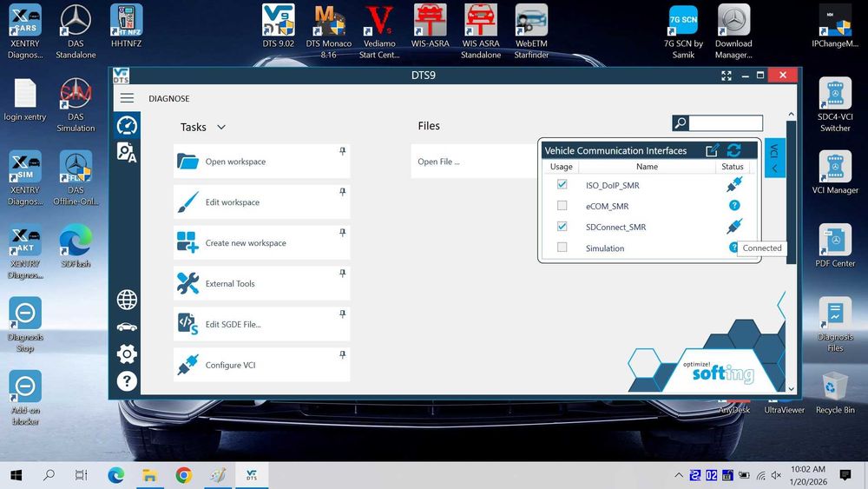The image size is (868, 489).
Task: Sort by Usage column header
Action: [x=561, y=167]
